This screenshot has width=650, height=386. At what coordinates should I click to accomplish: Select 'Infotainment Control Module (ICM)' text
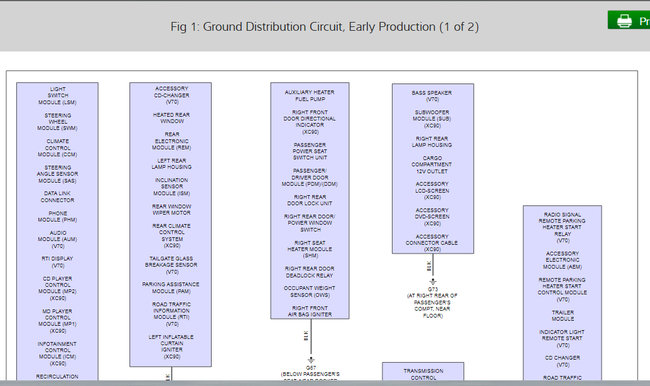pos(57,353)
